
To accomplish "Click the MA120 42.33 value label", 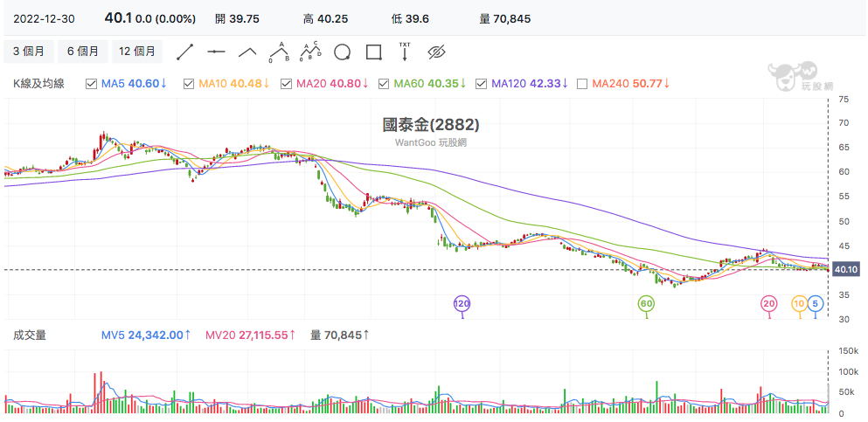I will [530, 84].
